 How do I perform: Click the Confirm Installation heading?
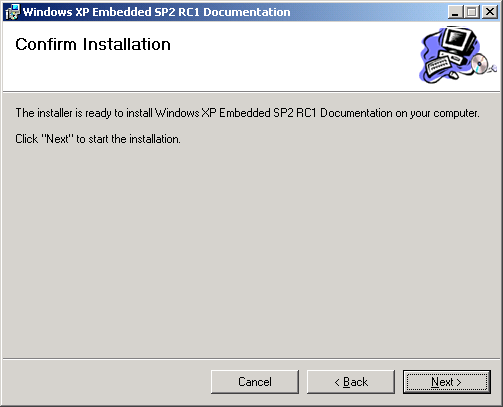[x=93, y=44]
